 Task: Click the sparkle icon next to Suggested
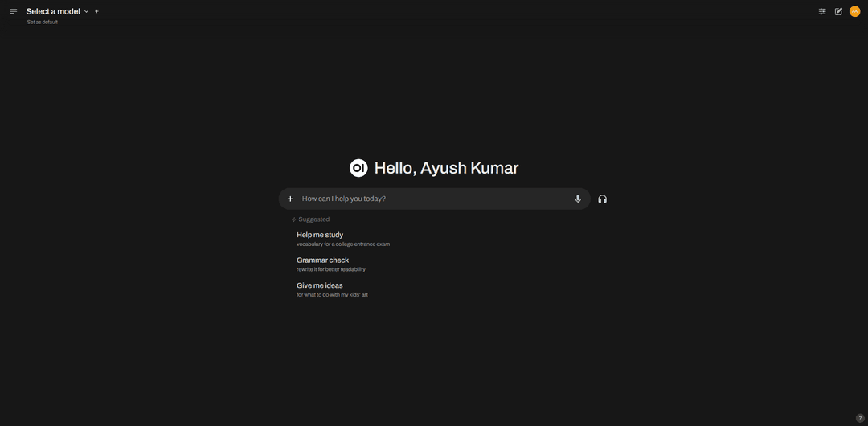coord(294,219)
